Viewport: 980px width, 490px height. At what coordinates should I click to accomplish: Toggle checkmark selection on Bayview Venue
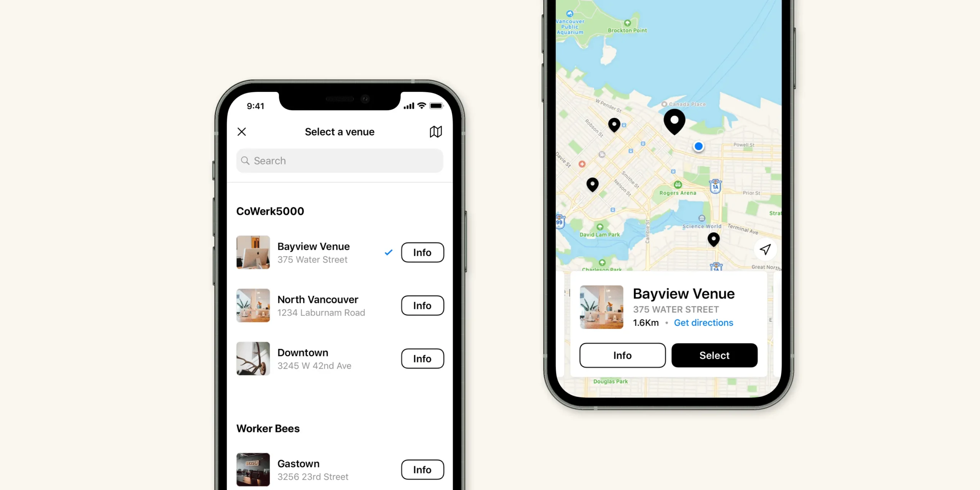coord(389,253)
